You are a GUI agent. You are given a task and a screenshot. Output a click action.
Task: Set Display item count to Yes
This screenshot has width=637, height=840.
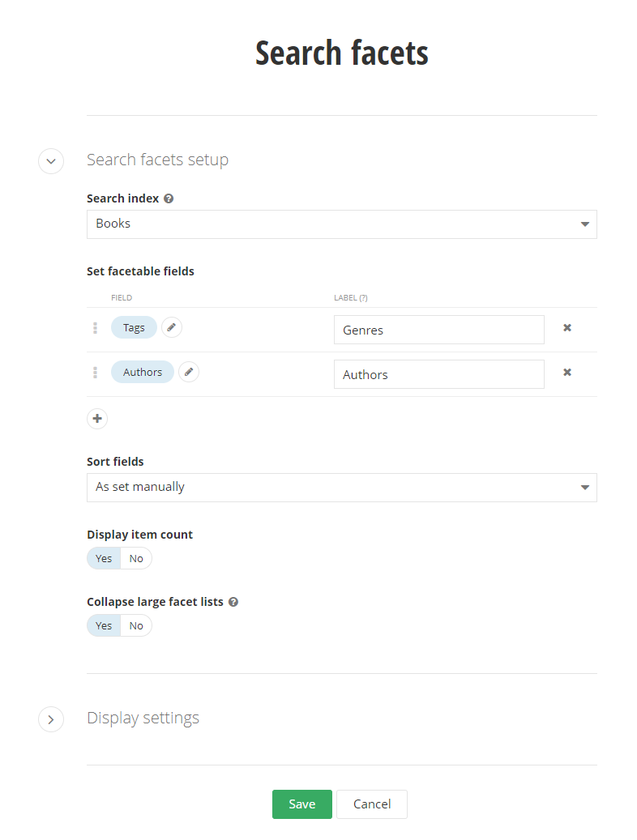pos(104,558)
